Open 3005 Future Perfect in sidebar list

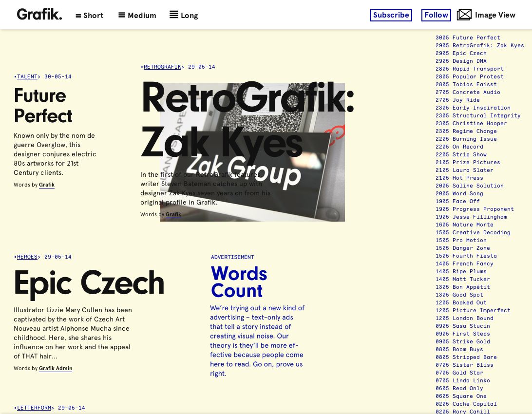pos(468,38)
